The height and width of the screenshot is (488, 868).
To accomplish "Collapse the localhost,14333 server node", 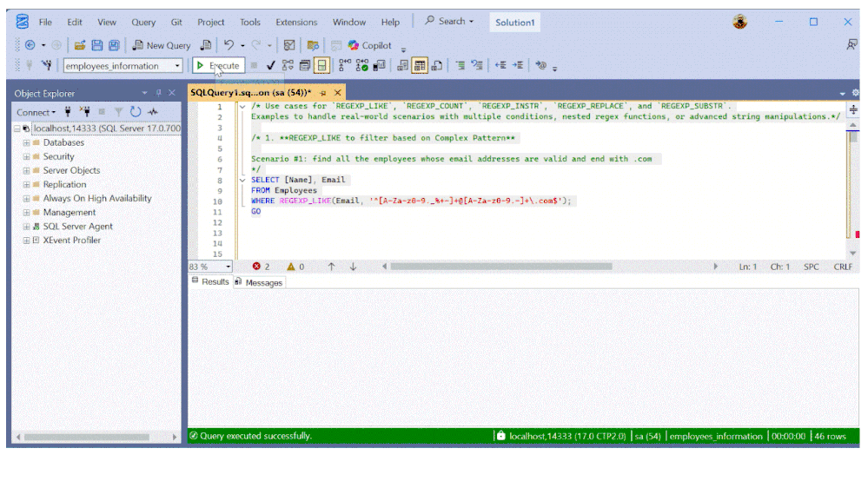I will (x=17, y=129).
